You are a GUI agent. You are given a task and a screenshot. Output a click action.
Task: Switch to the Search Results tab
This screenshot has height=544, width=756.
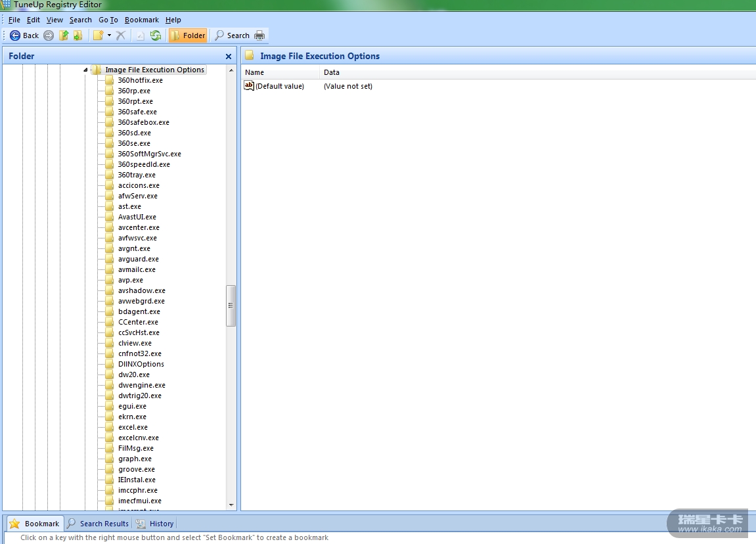click(x=98, y=524)
